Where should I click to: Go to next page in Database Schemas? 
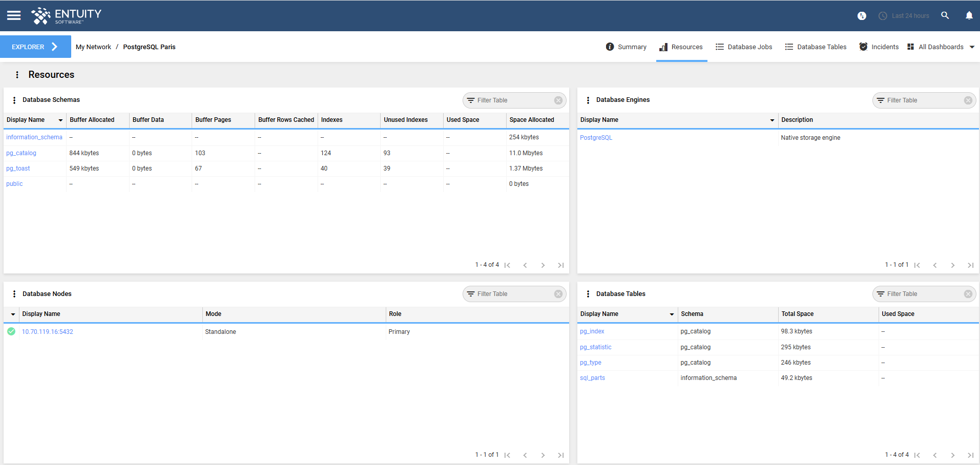coord(543,265)
